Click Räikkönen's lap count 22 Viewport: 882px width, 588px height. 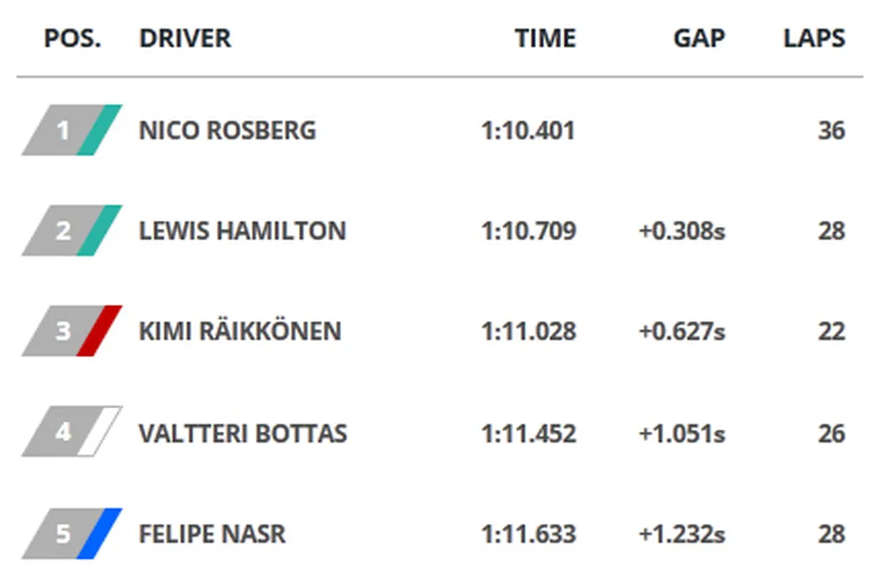[x=831, y=332]
